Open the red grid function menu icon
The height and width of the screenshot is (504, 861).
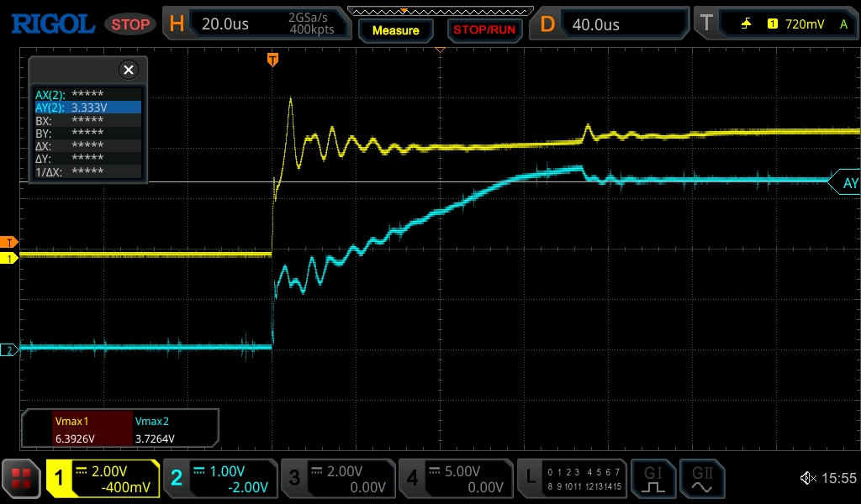click(21, 479)
